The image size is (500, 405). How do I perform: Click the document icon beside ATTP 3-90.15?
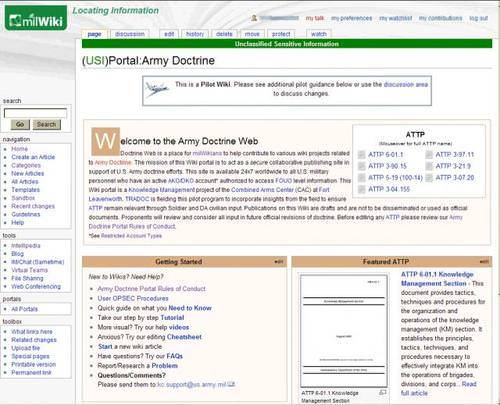(362, 166)
